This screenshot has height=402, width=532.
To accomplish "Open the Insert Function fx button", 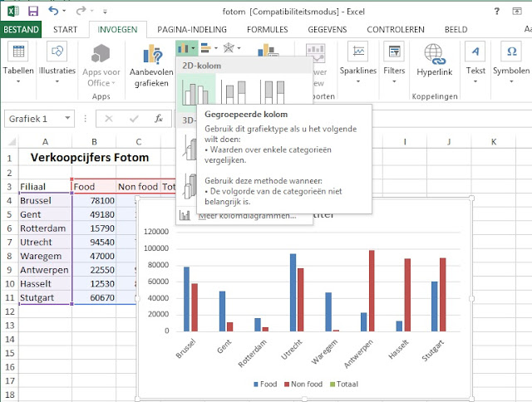I will click(x=159, y=118).
